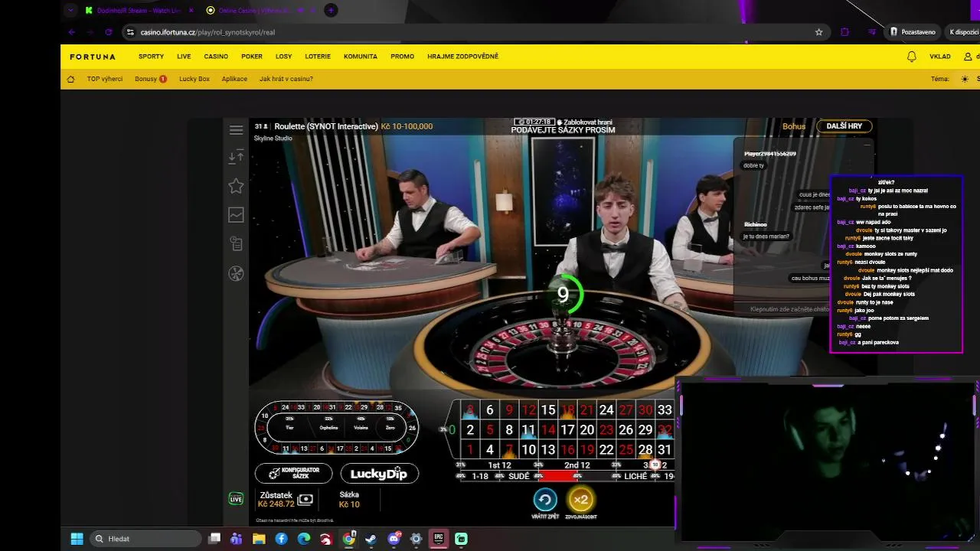Viewport: 980px width, 551px height.
Task: Click the address bar URL
Action: (x=207, y=32)
